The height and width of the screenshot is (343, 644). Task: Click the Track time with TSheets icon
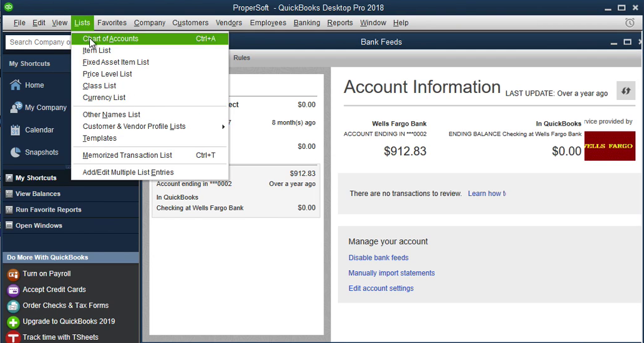coord(13,337)
